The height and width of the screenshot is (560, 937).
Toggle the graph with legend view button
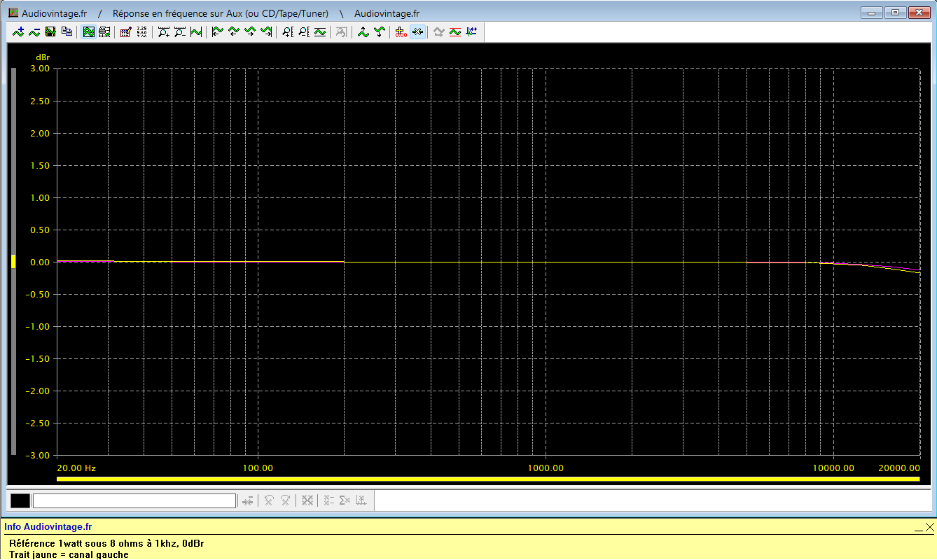point(104,31)
